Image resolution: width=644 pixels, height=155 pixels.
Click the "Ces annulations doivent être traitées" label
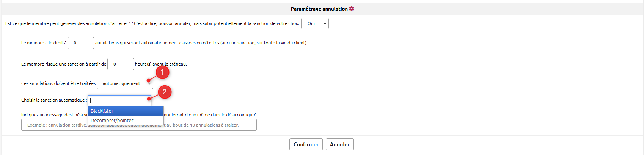click(58, 83)
